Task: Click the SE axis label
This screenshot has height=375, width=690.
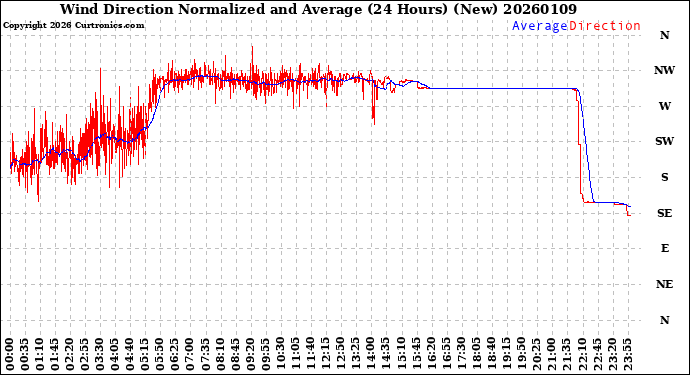Action: click(664, 213)
